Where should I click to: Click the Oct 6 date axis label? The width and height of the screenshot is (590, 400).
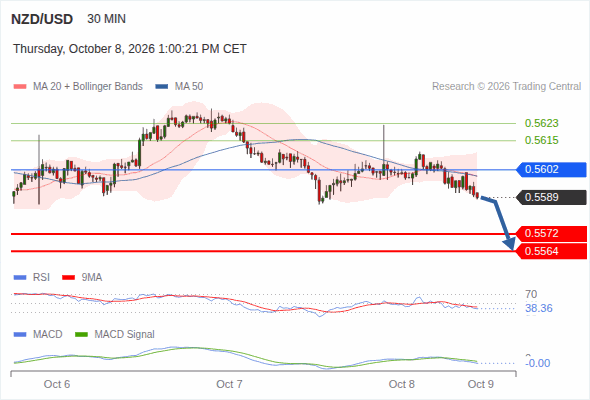[57, 384]
